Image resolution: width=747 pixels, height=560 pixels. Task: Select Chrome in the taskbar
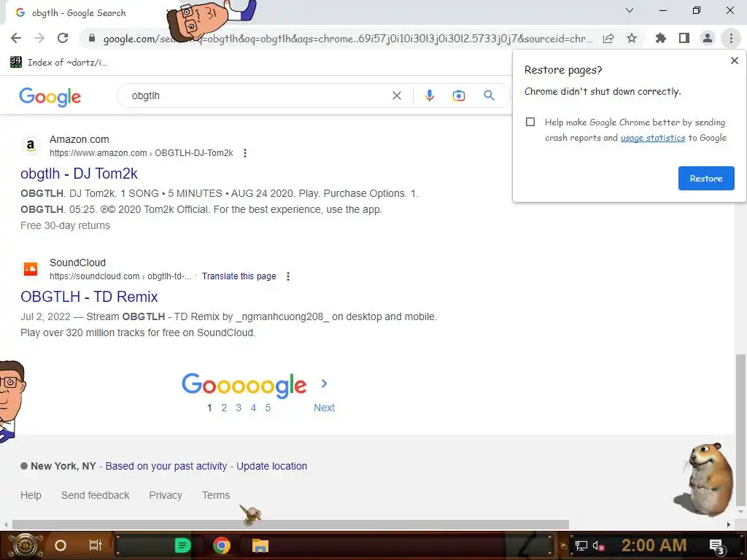click(x=222, y=545)
